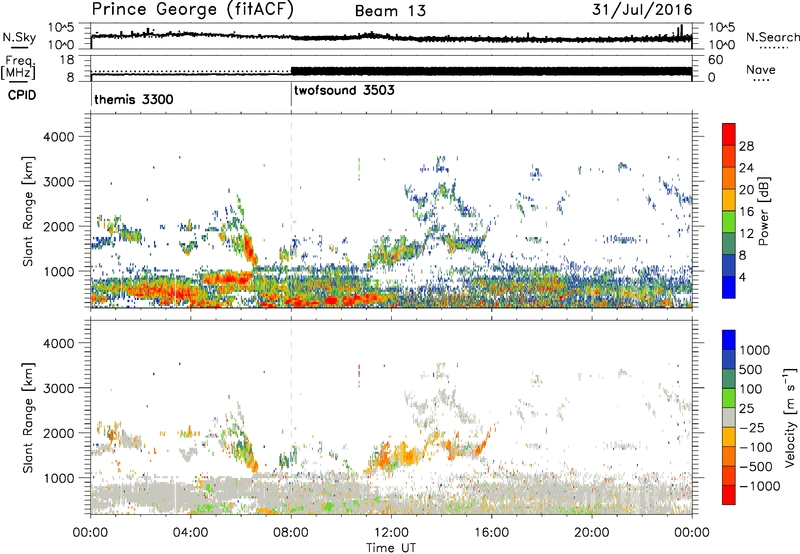Click the date '31/Jul/2016'
This screenshot has height=554, width=800.
pyautogui.click(x=642, y=10)
